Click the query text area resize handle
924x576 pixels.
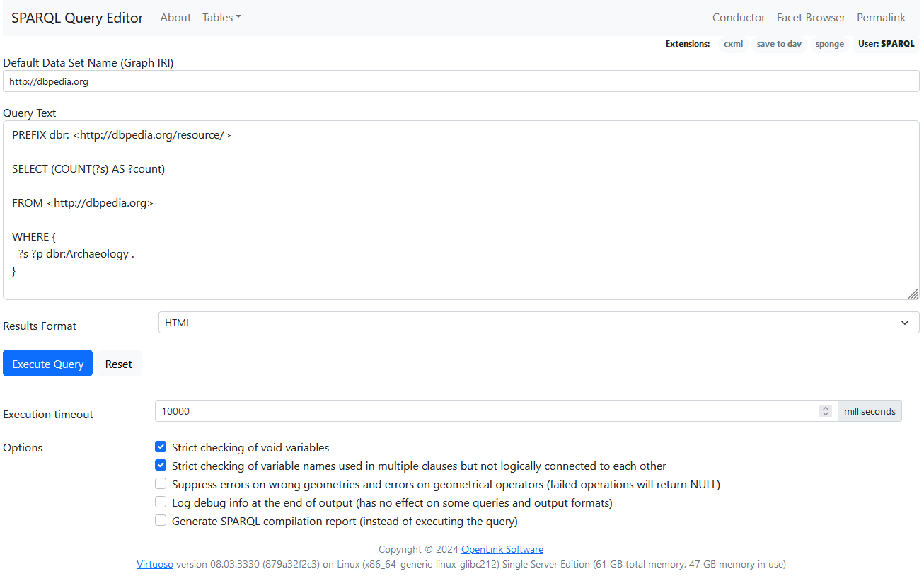913,293
